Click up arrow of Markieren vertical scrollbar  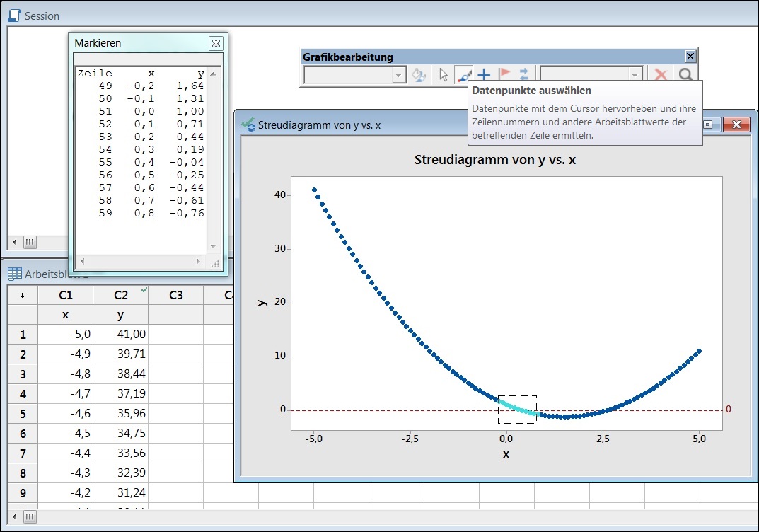[x=213, y=74]
